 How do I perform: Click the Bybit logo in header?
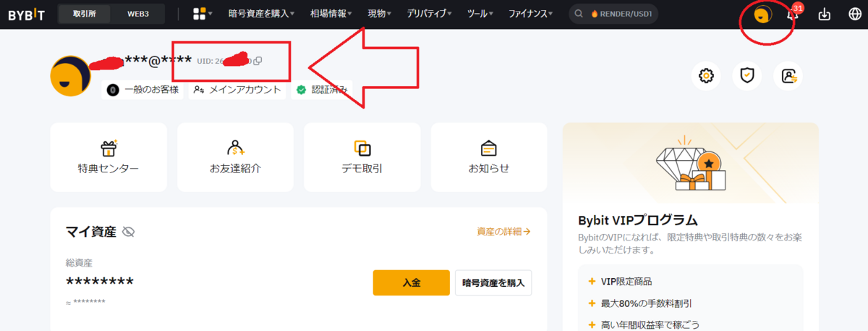coord(27,14)
